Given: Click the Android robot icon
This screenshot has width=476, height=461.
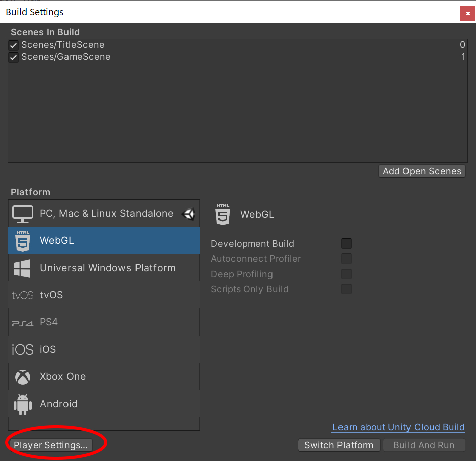Looking at the screenshot, I should coord(23,404).
